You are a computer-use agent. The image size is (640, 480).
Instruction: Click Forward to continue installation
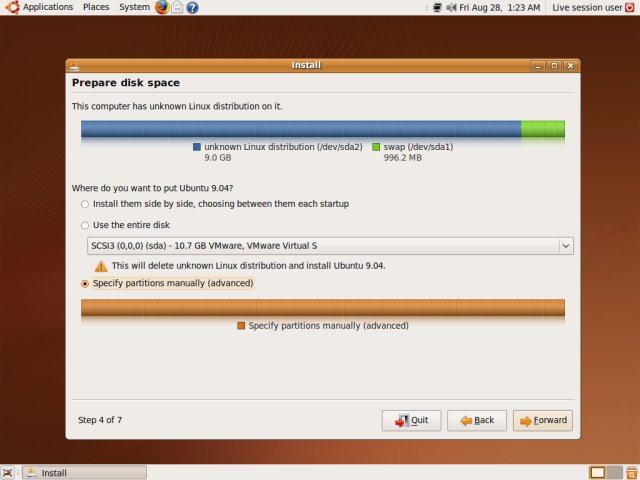[543, 420]
